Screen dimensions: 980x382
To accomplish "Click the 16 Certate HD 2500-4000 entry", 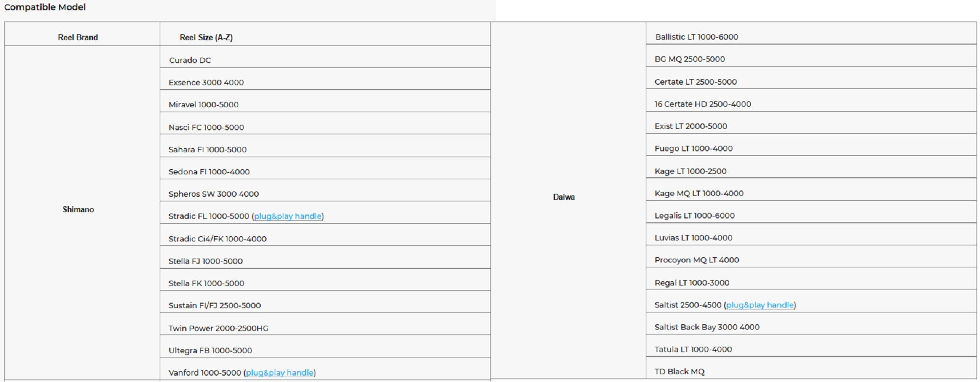I will point(703,104).
